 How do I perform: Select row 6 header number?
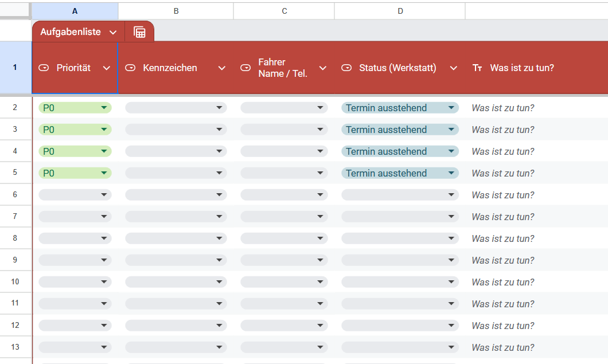[15, 194]
